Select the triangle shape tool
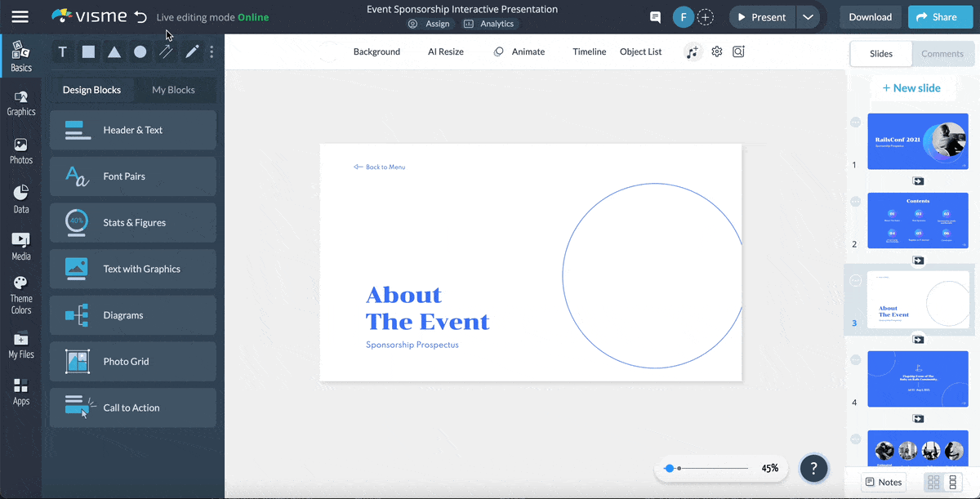The width and height of the screenshot is (980, 499). pos(114,52)
